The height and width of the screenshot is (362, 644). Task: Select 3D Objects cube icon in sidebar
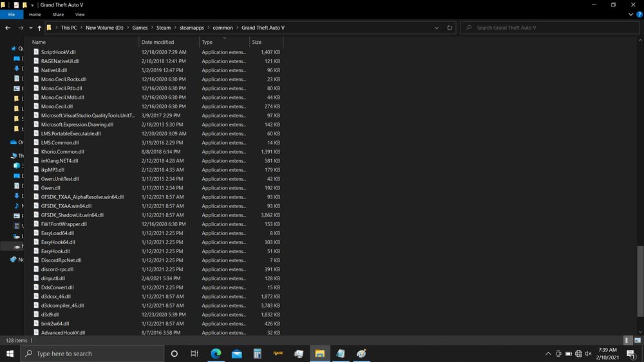[x=17, y=166]
